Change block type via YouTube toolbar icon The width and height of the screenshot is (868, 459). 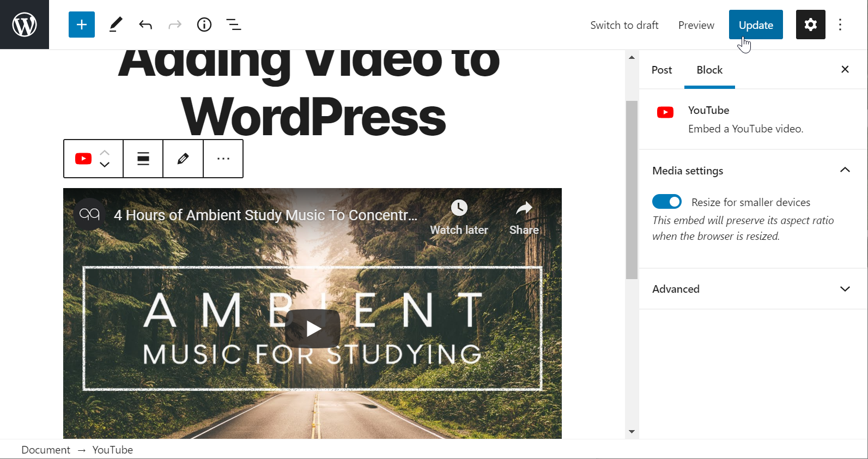tap(83, 159)
